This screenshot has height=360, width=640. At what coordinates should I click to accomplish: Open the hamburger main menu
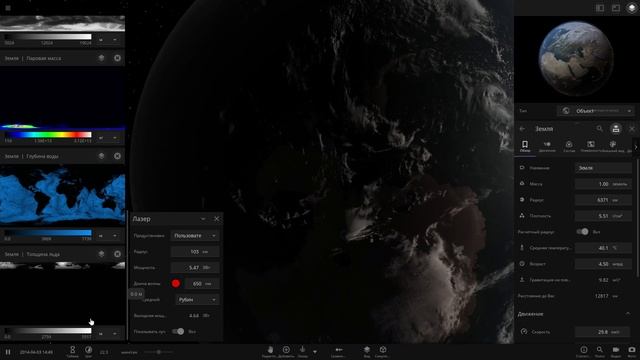click(8, 8)
